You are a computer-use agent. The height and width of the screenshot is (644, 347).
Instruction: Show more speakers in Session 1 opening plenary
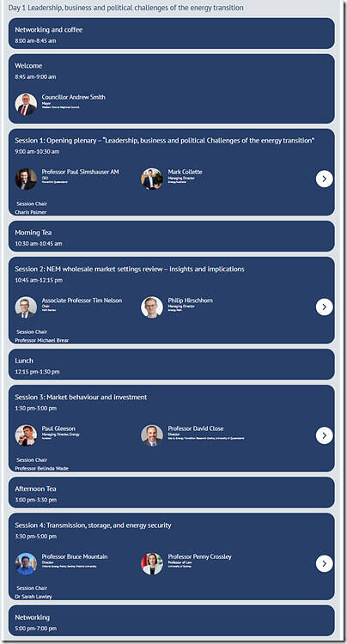tap(324, 179)
